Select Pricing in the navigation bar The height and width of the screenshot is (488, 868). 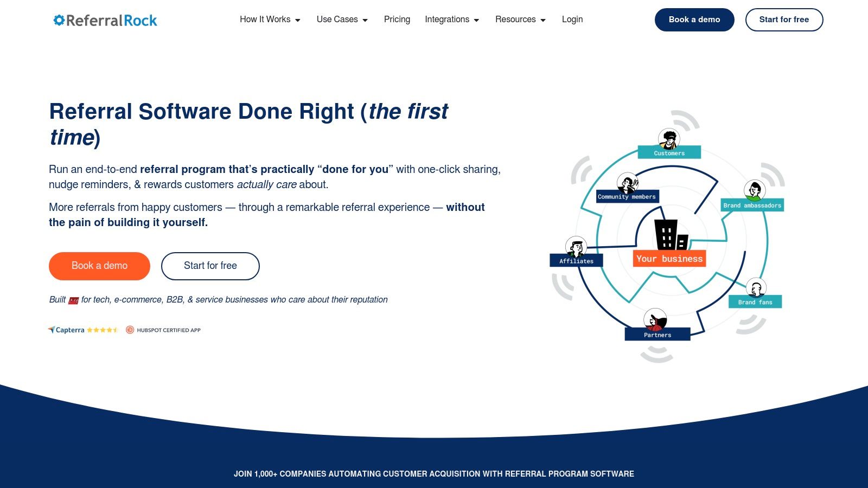point(397,20)
